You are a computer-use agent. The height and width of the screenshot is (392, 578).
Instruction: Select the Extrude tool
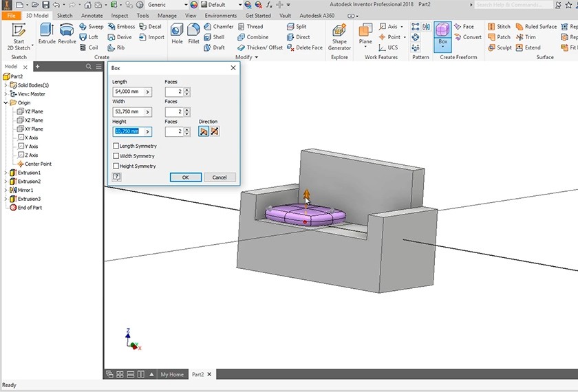(47, 33)
